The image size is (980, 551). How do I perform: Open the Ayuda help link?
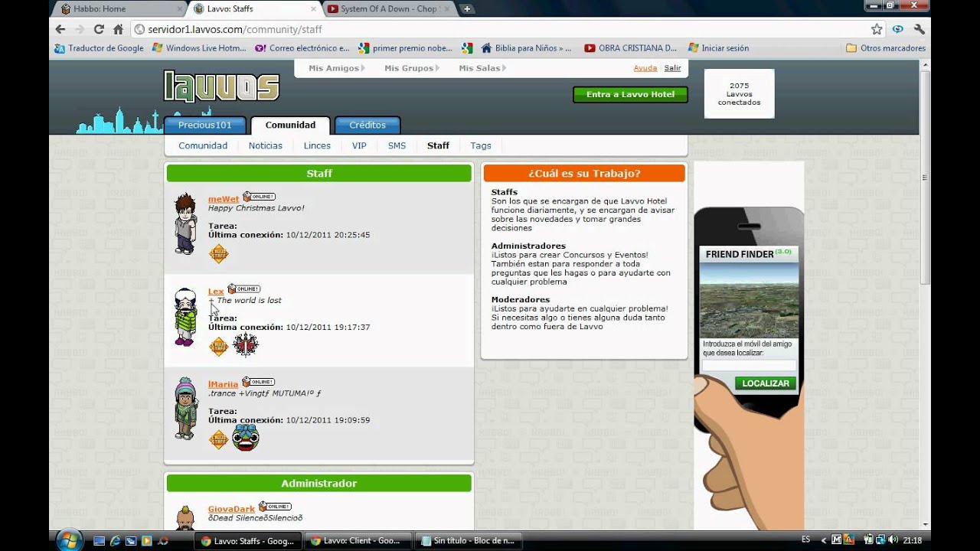point(645,68)
